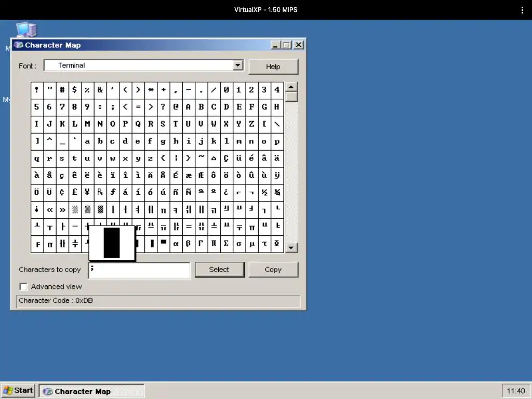Select the pound sterling £ character
Image resolution: width=532 pixels, height=399 pixels.
75,192
